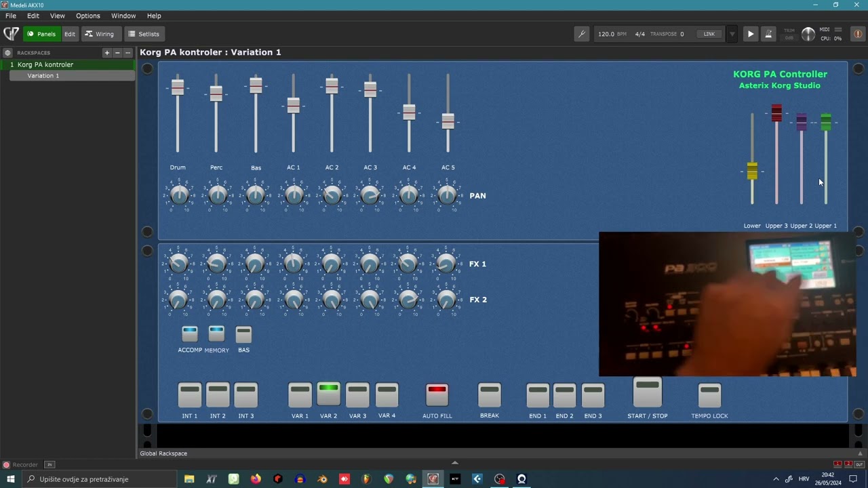
Task: Click the Gig Performer logo icon
Action: click(x=11, y=34)
